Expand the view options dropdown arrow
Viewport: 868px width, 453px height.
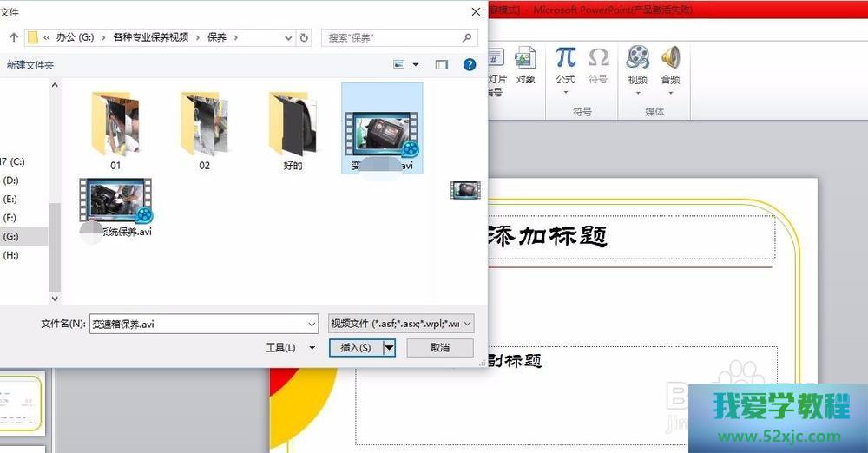coord(416,65)
